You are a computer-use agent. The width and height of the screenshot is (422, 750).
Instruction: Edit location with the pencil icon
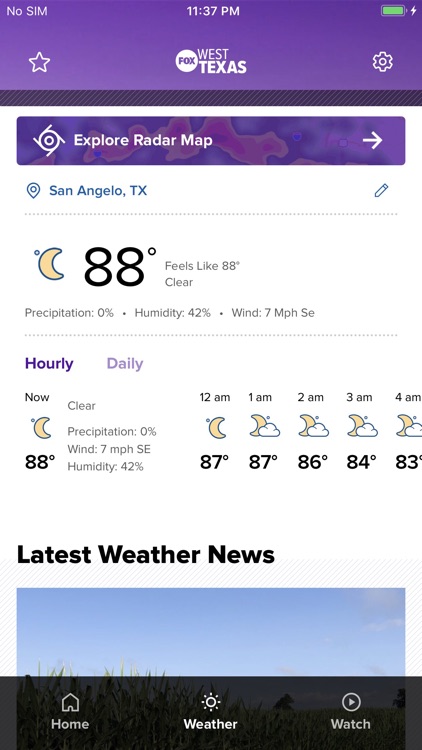[381, 190]
